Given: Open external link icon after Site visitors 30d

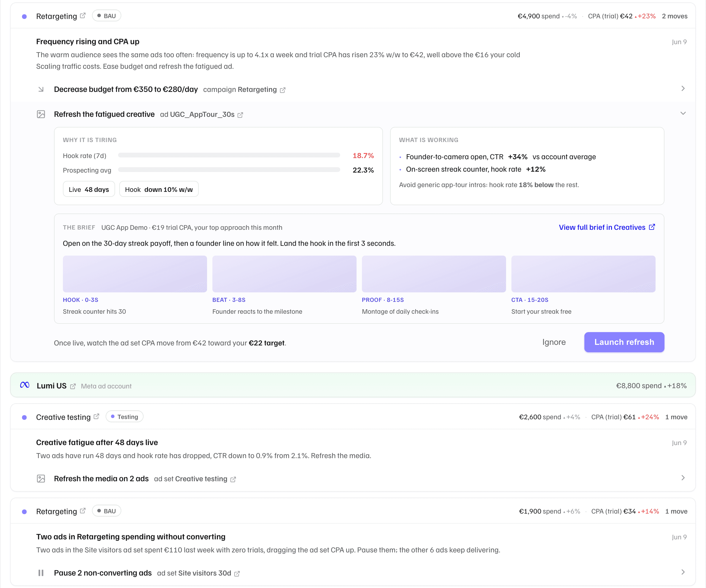Looking at the screenshot, I should point(237,573).
